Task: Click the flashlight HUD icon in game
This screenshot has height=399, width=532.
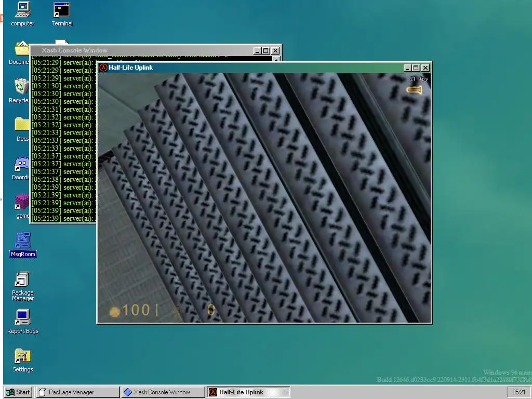Action: tap(414, 89)
